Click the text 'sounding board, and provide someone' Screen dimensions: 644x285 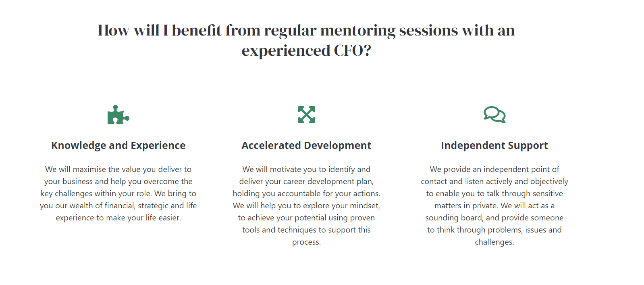[494, 218]
